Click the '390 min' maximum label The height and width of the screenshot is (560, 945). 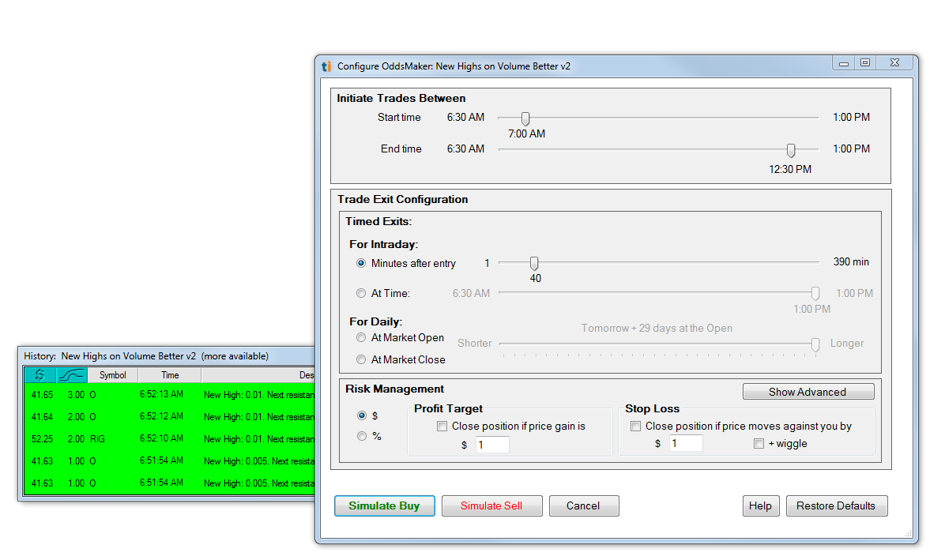pos(851,262)
